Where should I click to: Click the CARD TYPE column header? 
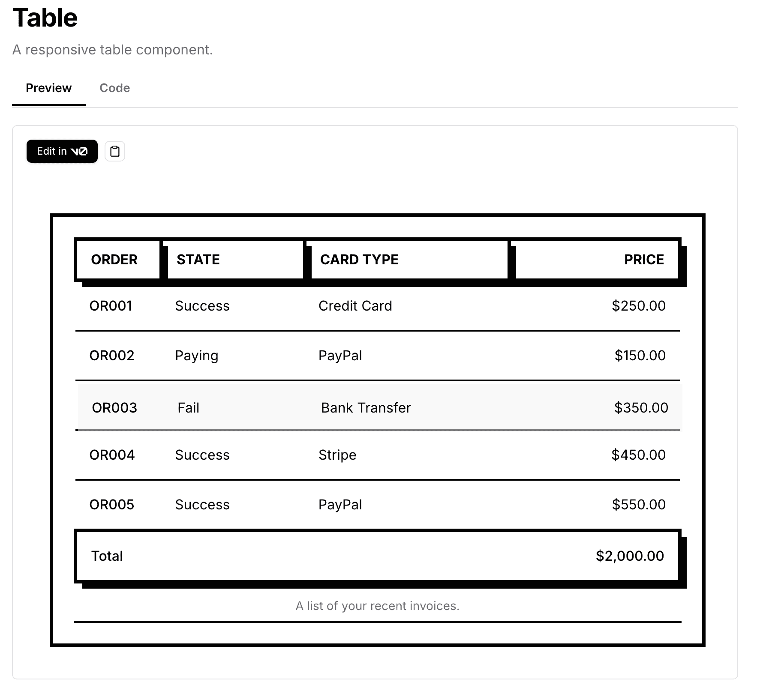click(x=409, y=260)
